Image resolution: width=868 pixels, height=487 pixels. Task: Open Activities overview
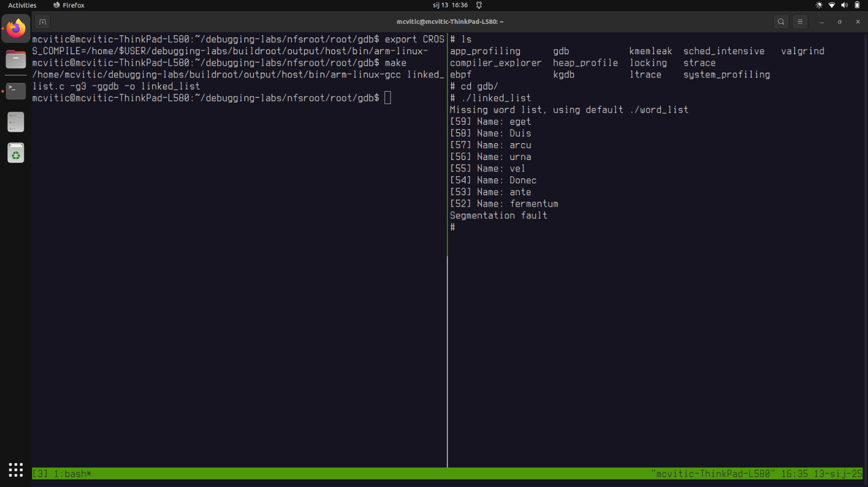pos(22,5)
